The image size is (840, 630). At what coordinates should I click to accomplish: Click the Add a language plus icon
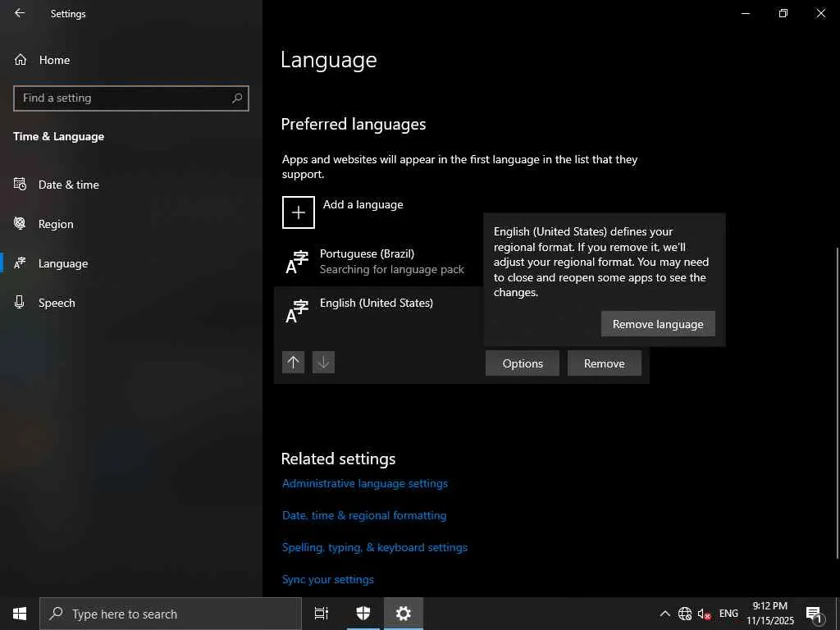click(299, 212)
